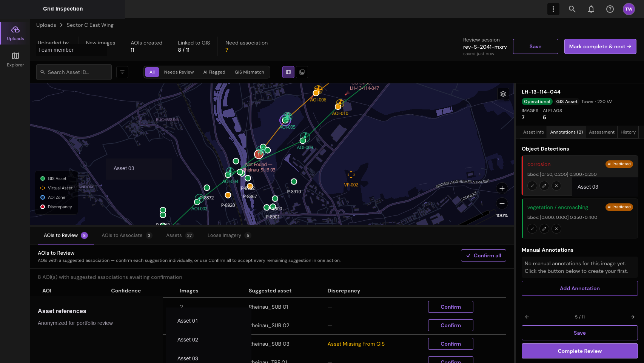The height and width of the screenshot is (363, 644).
Task: Zoom in on the map
Action: (502, 188)
